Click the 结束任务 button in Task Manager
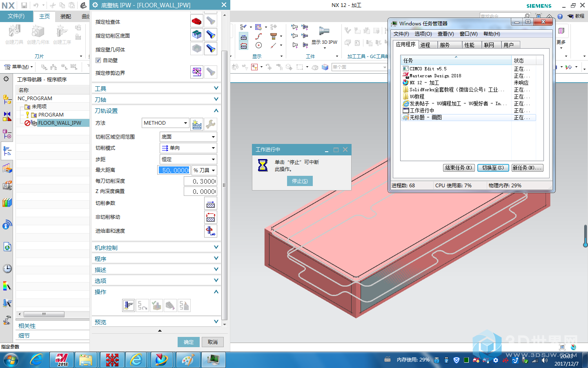This screenshot has height=368, width=588. (x=459, y=168)
